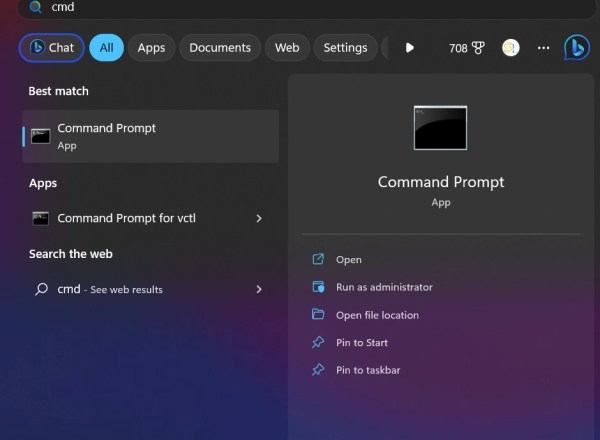The image size is (600, 440).
Task: Switch to the Documents filter tab
Action: tap(220, 48)
